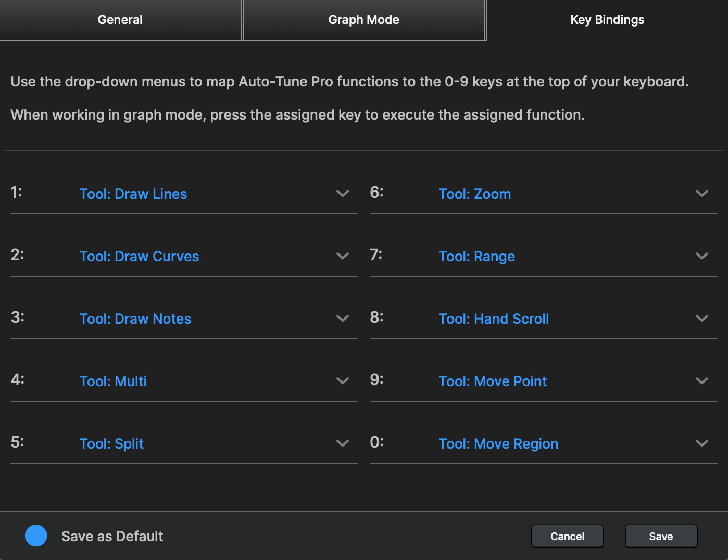Click the Tool: Split binding text

(x=111, y=443)
